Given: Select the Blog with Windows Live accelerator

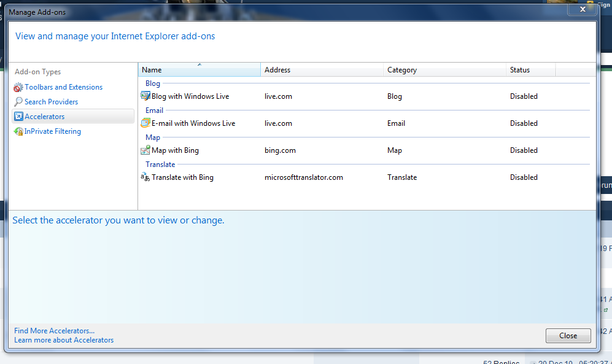Looking at the screenshot, I should tap(190, 96).
